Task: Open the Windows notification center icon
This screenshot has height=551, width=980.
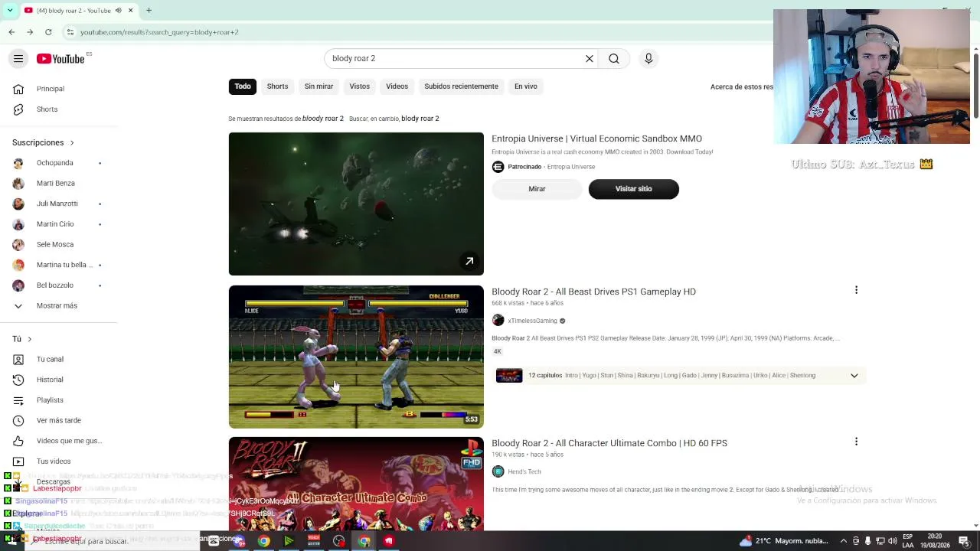Action: [964, 541]
